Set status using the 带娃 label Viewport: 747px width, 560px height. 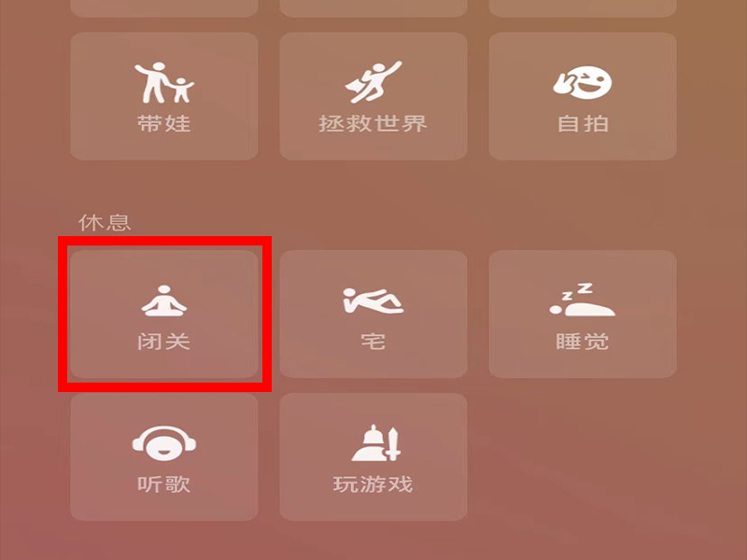tap(164, 123)
